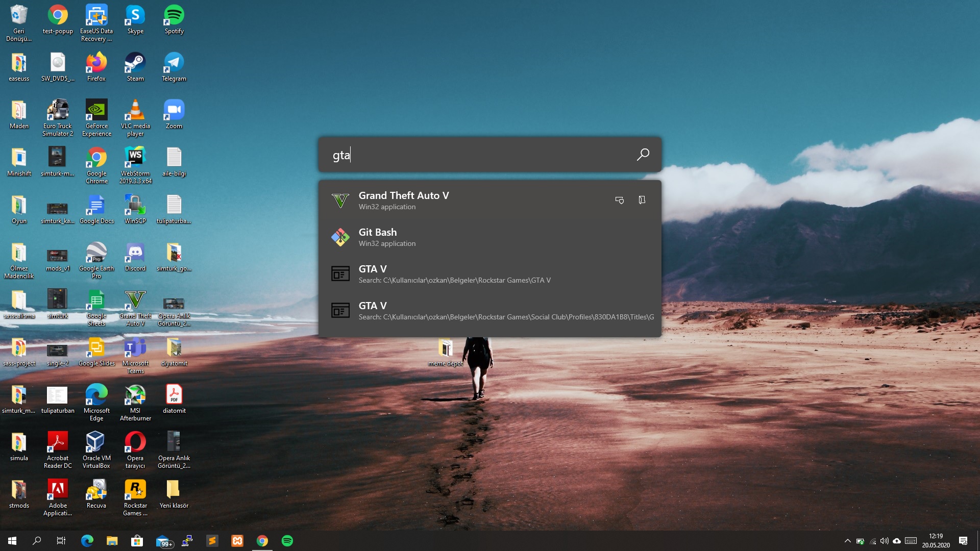Open OneDrive cloud tray icon
Screen dimensions: 980x551
[x=897, y=541]
